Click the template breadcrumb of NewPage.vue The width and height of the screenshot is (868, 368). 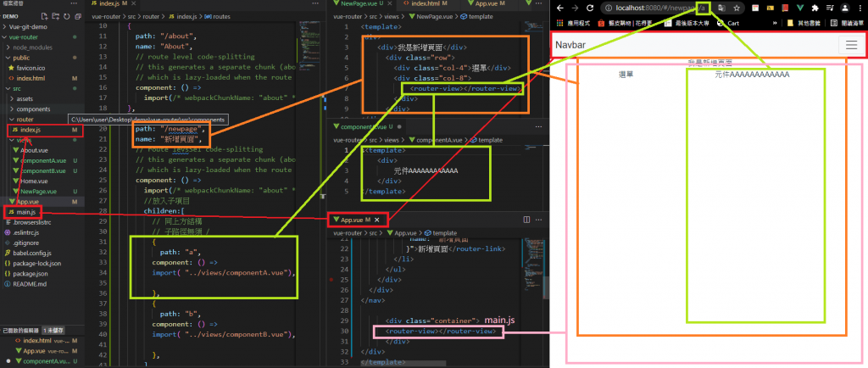pos(476,16)
